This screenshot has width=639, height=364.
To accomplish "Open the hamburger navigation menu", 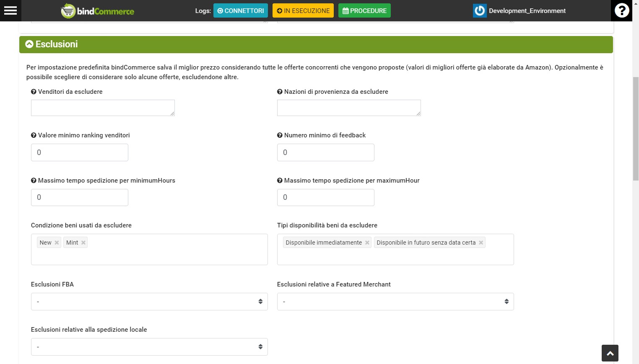I will coord(10,10).
